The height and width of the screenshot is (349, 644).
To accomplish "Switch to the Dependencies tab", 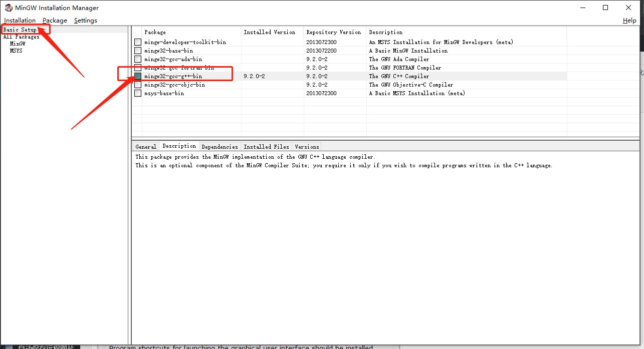I will tap(220, 147).
